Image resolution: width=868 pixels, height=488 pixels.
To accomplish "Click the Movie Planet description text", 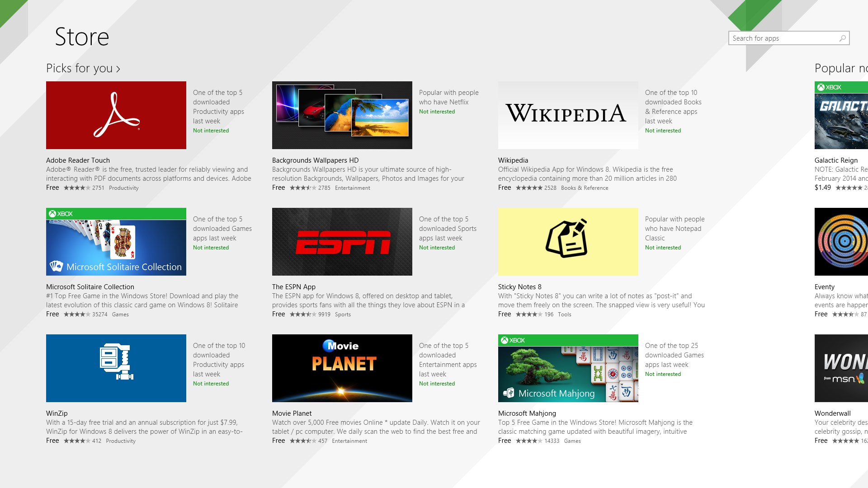I will tap(376, 427).
